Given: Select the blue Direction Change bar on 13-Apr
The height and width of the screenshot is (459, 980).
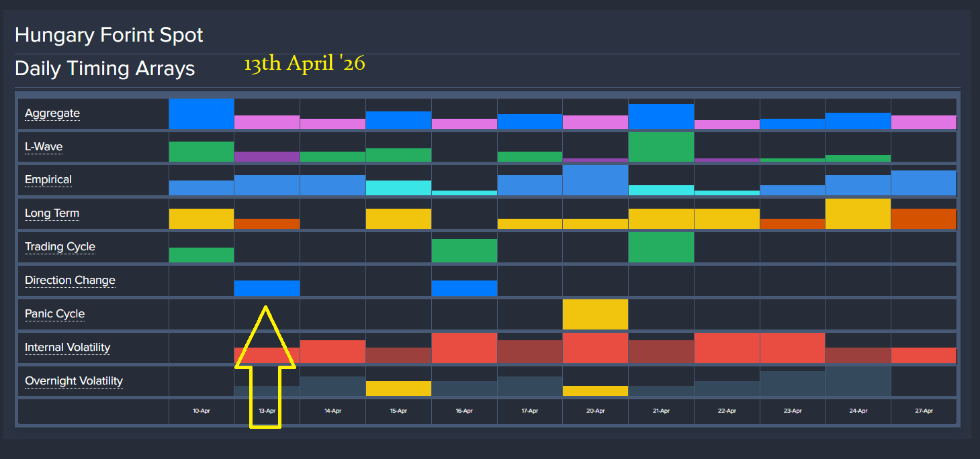Looking at the screenshot, I should pyautogui.click(x=267, y=289).
